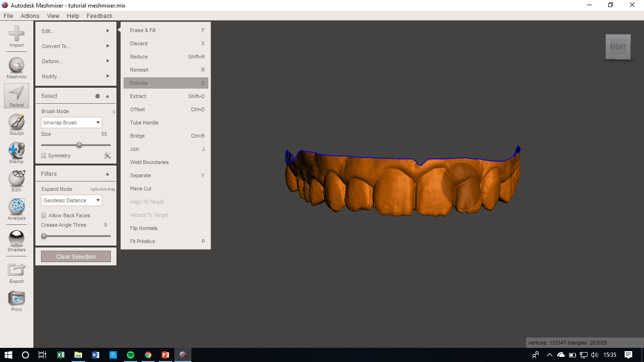Screen dimensions: 644x362
Task: Open the View menu
Action: [53, 16]
